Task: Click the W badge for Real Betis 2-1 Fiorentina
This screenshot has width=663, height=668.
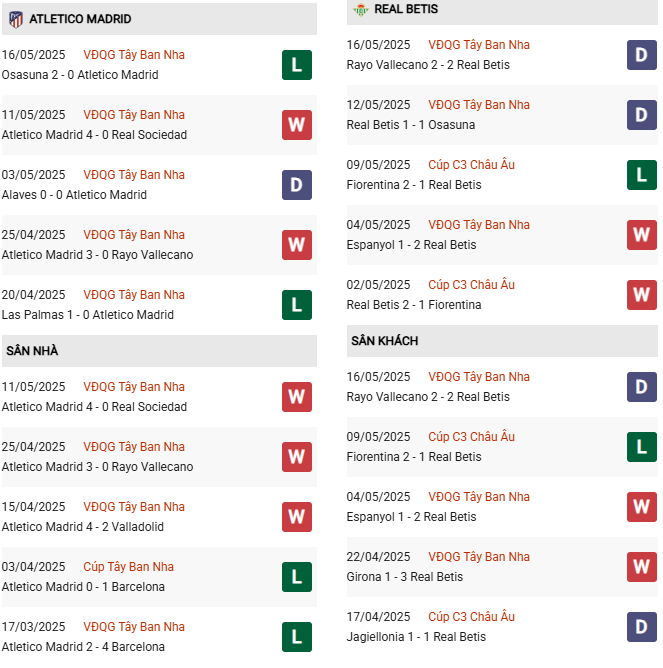Action: [642, 295]
